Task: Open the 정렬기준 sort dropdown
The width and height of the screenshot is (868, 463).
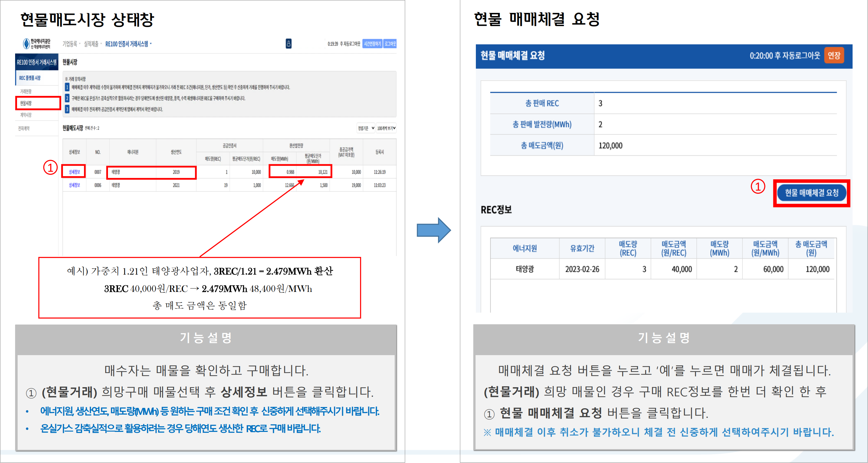Action: click(366, 128)
